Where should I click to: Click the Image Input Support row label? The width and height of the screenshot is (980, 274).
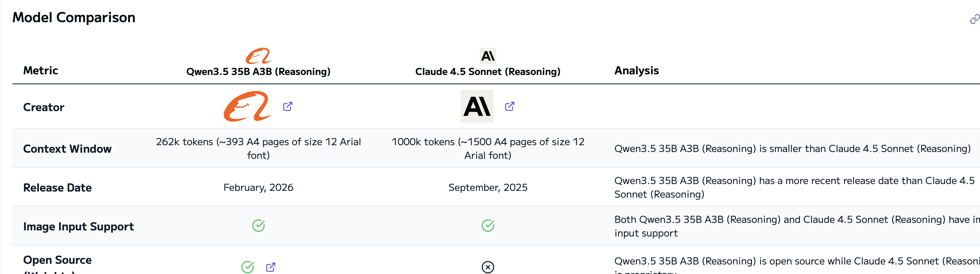78,227
